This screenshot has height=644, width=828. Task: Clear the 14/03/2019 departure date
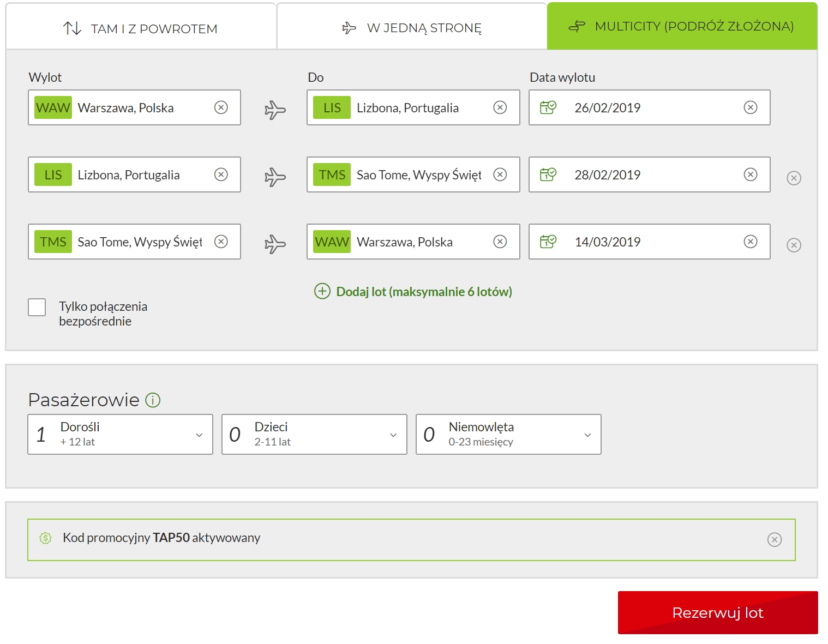[x=751, y=242]
